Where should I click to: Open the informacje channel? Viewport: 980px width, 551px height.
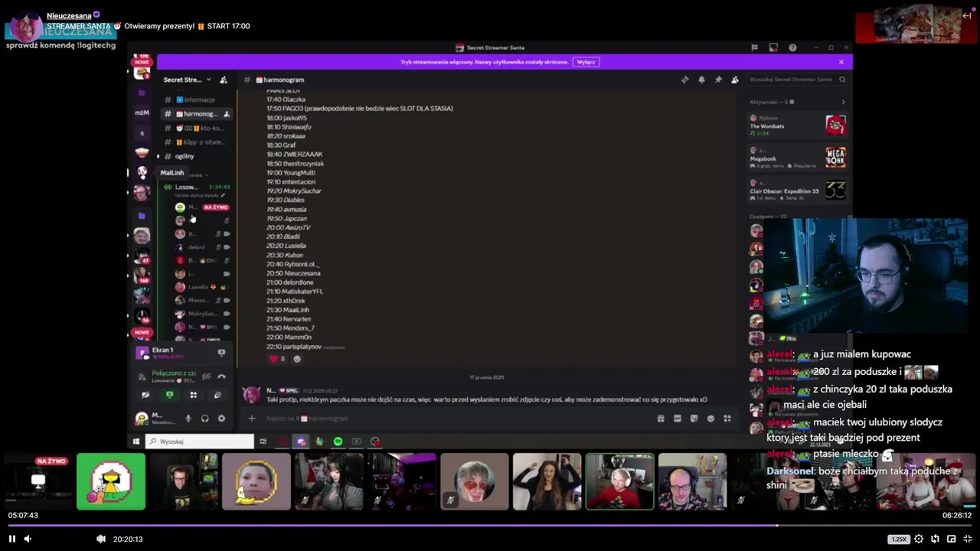(196, 99)
